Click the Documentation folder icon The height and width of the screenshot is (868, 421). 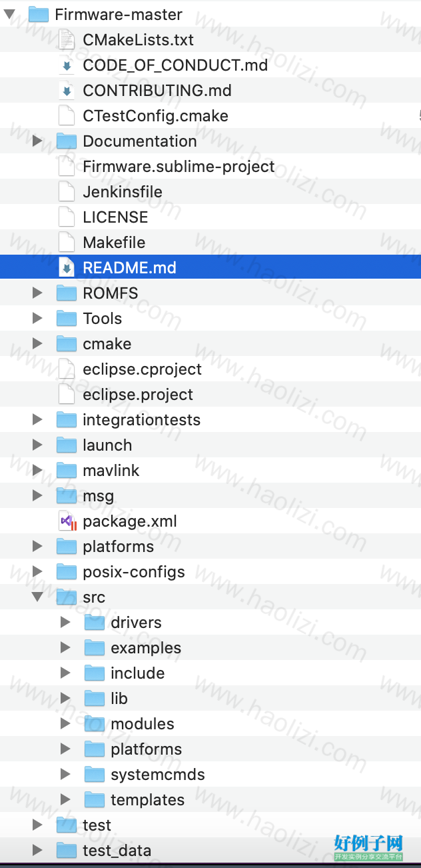coord(67,141)
